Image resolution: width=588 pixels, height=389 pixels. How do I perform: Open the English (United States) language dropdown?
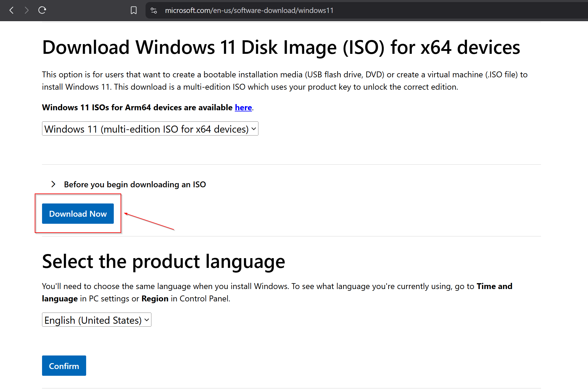(x=97, y=320)
